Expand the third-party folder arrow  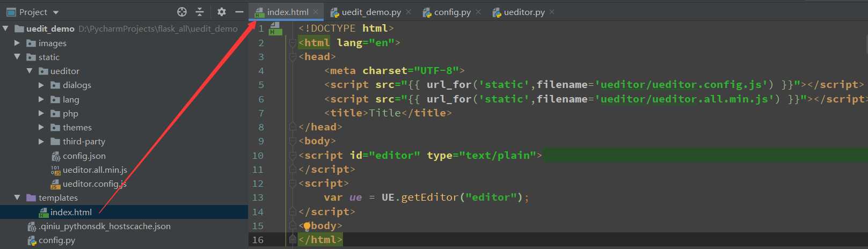41,141
